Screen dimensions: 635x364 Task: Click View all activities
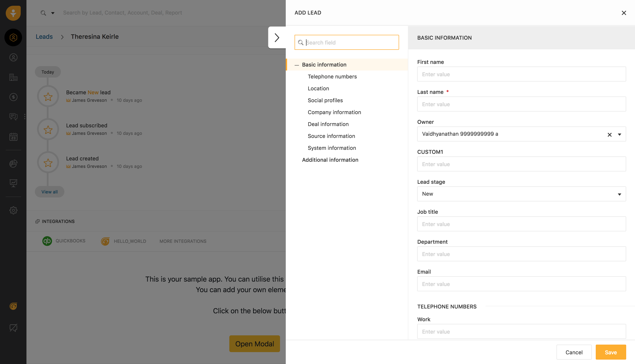coord(50,192)
